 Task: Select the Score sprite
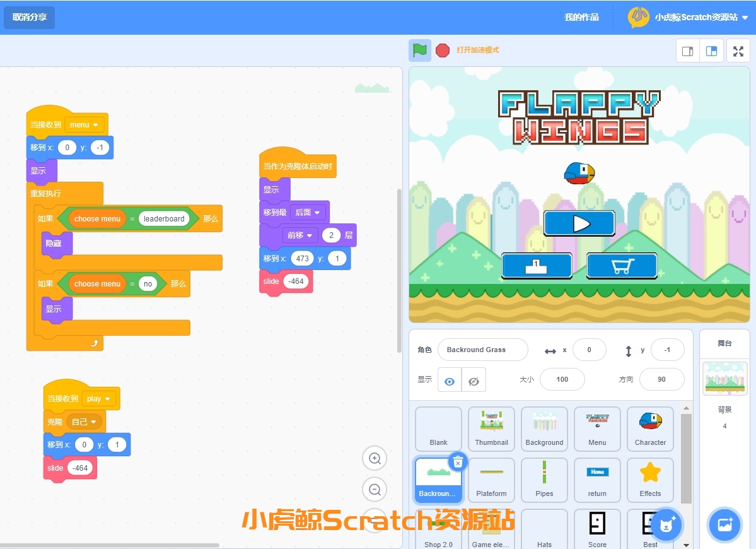point(597,529)
